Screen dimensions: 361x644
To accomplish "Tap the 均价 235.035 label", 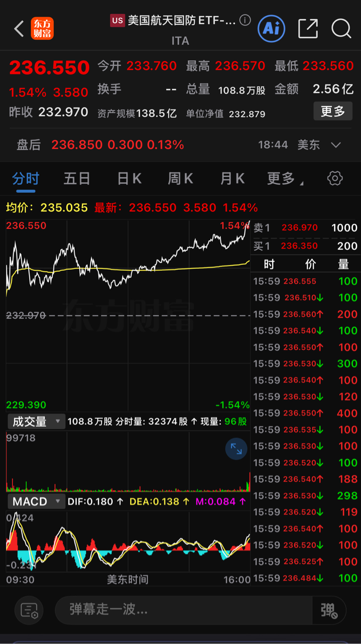I will pos(47,208).
